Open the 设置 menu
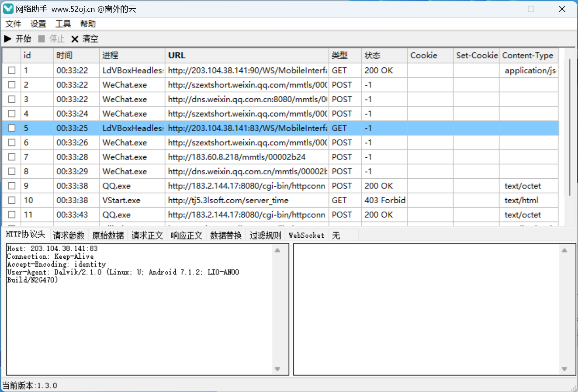Image resolution: width=578 pixels, height=392 pixels. pyautogui.click(x=38, y=24)
